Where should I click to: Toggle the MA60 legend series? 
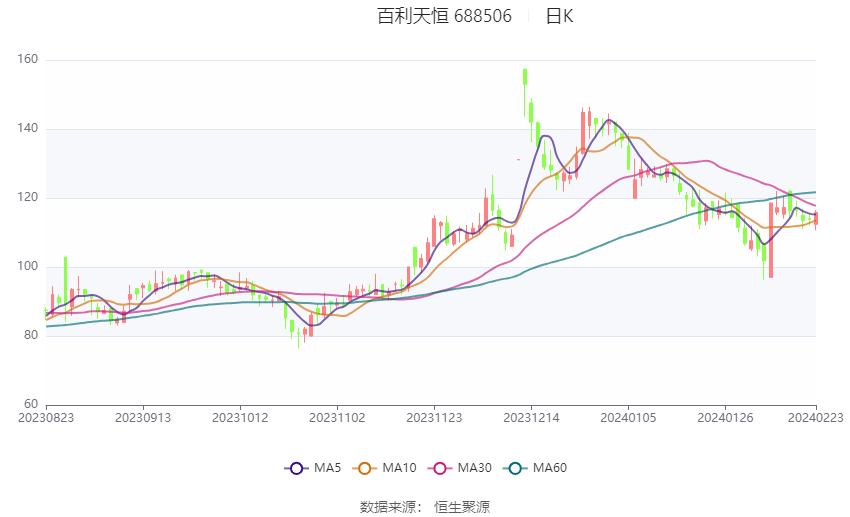point(535,468)
